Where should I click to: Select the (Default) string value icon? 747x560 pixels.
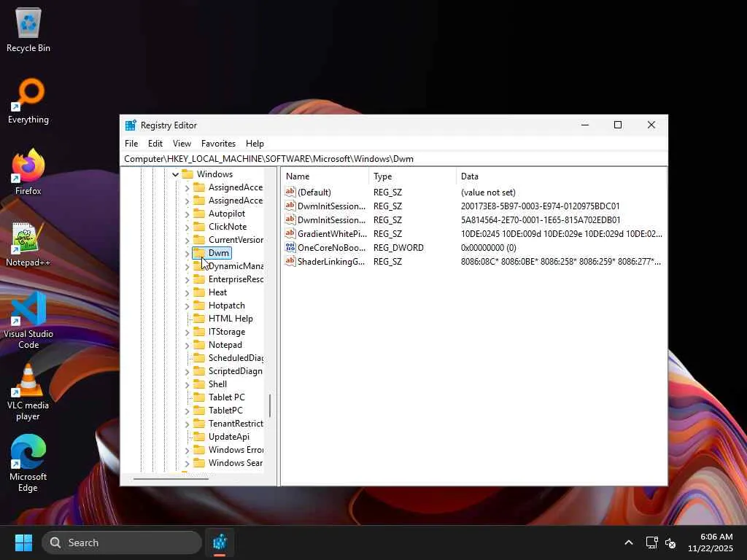coord(290,192)
